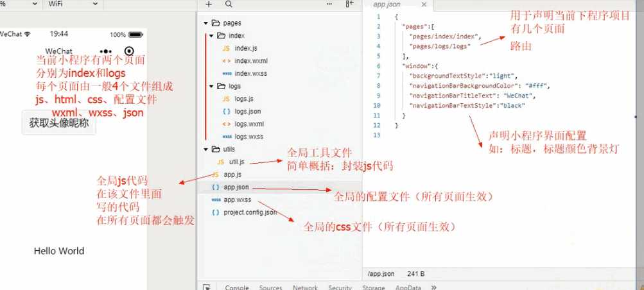
Task: Click the wxml icon beside index.wxml
Action: click(226, 61)
